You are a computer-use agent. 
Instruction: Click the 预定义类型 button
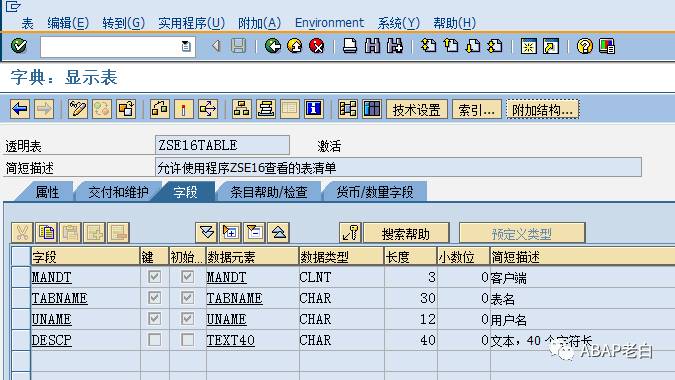click(522, 233)
